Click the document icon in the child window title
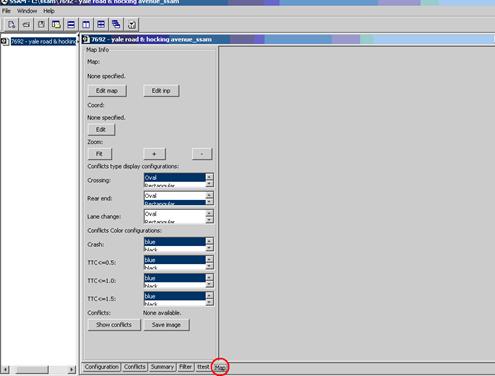This screenshot has height=376, width=495. (x=86, y=39)
